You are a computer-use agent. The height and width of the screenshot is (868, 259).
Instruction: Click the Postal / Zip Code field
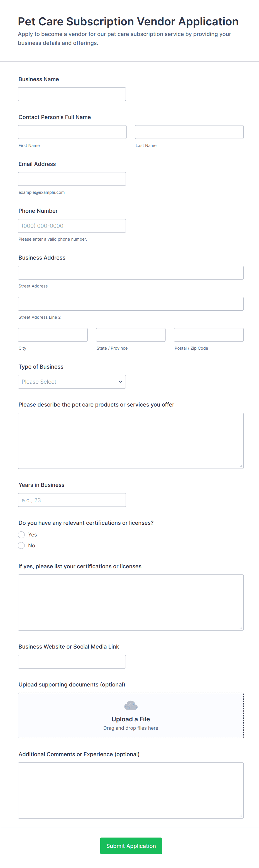[x=209, y=335]
